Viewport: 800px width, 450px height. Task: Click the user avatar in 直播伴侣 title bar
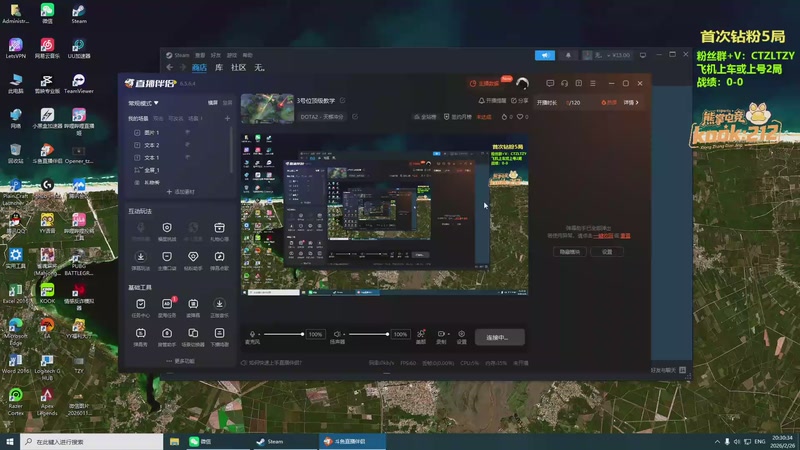point(522,83)
